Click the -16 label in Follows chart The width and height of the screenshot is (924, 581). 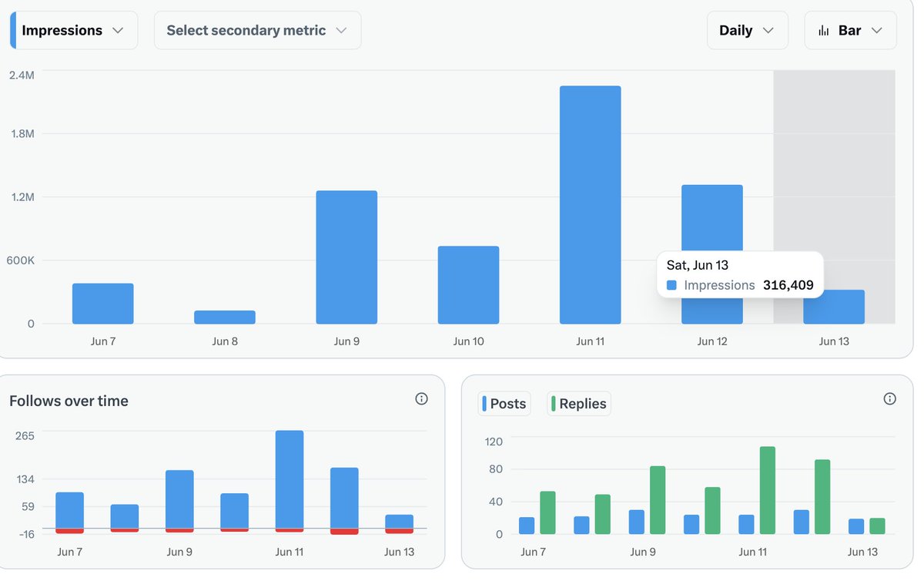pyautogui.click(x=25, y=534)
